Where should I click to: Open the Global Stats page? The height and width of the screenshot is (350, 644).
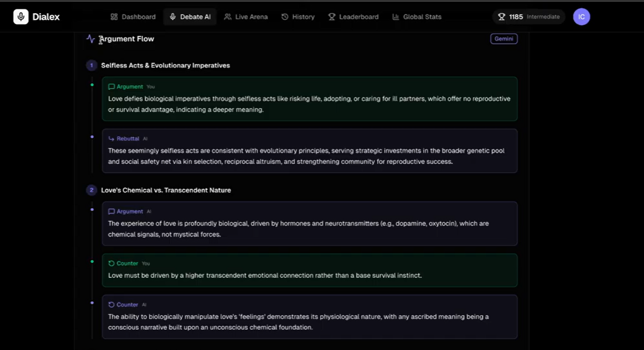[x=416, y=17]
